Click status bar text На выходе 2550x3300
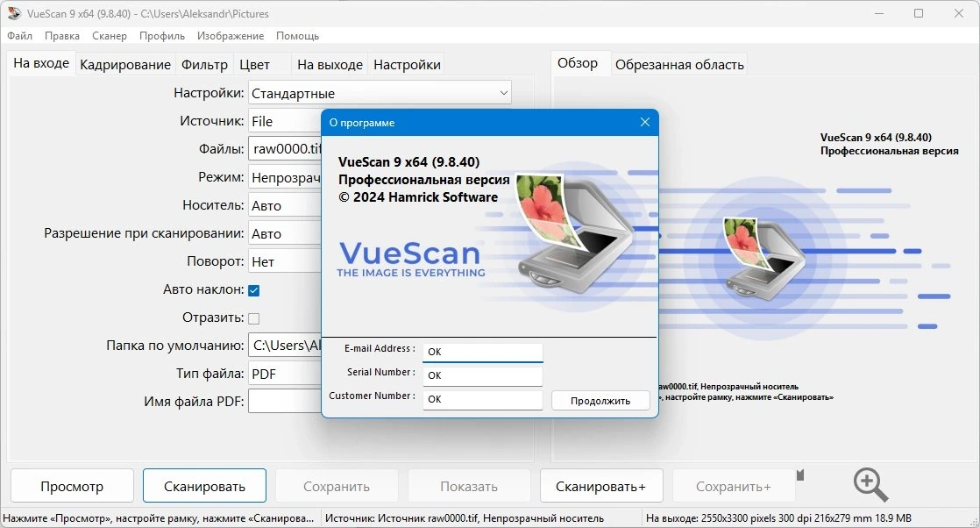Viewport: 980px width, 528px height. pyautogui.click(x=778, y=518)
